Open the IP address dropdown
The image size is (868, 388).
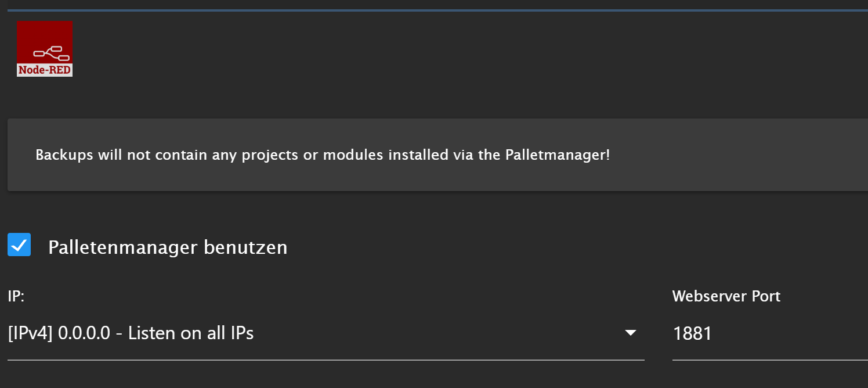pos(325,333)
